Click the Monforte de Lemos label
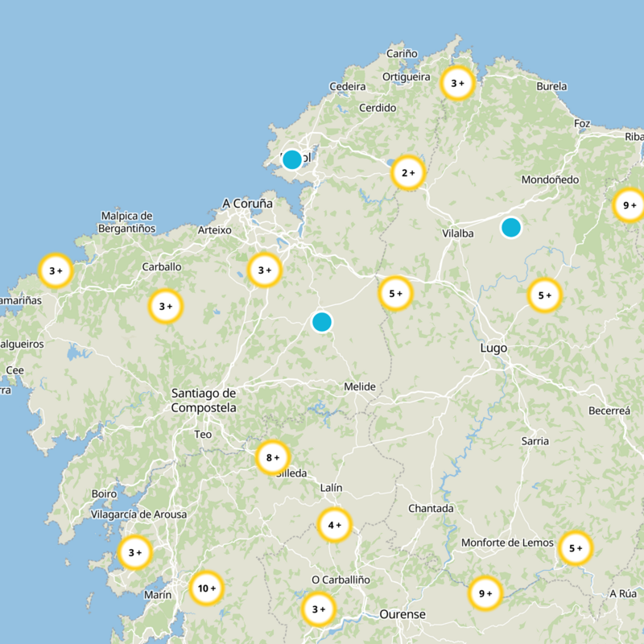 click(x=507, y=543)
